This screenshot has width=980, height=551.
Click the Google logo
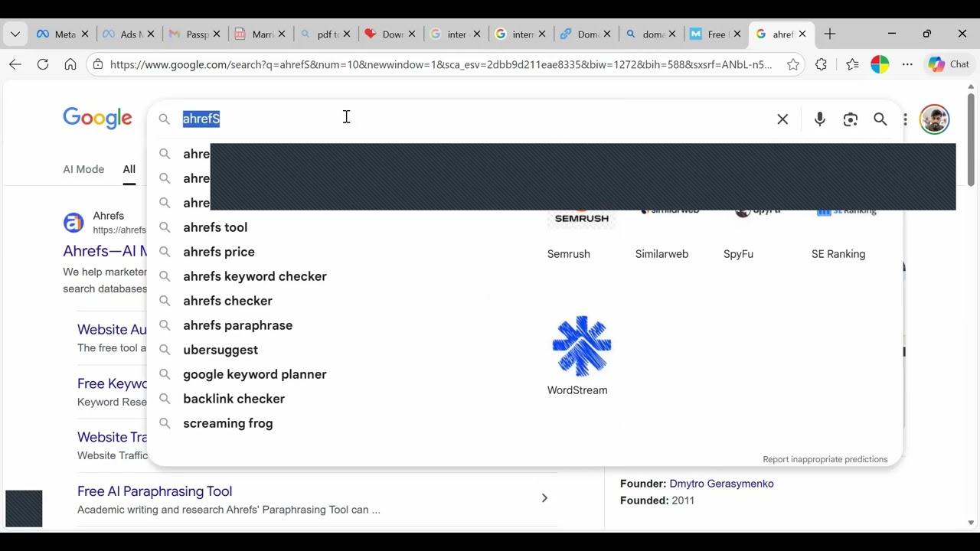97,118
